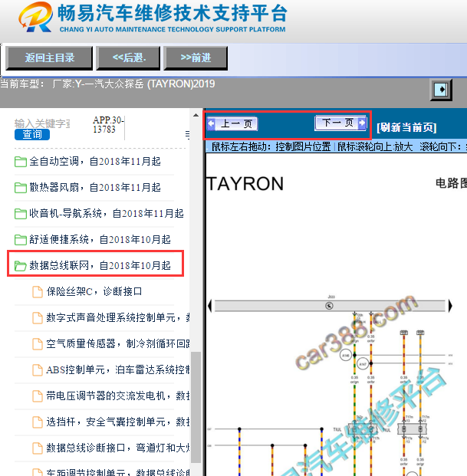Open document ABS控制单元，泊车雷达系统
467x476 pixels.
(118, 369)
